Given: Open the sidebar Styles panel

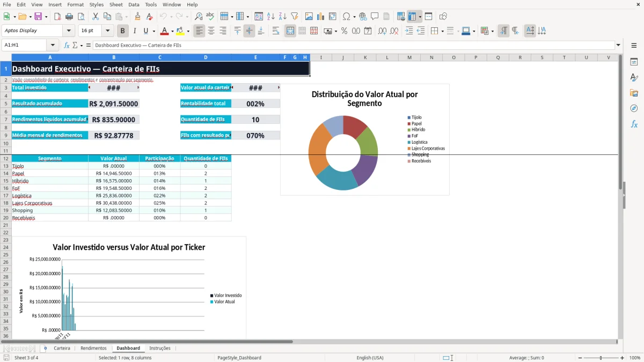Looking at the screenshot, I should point(634,77).
